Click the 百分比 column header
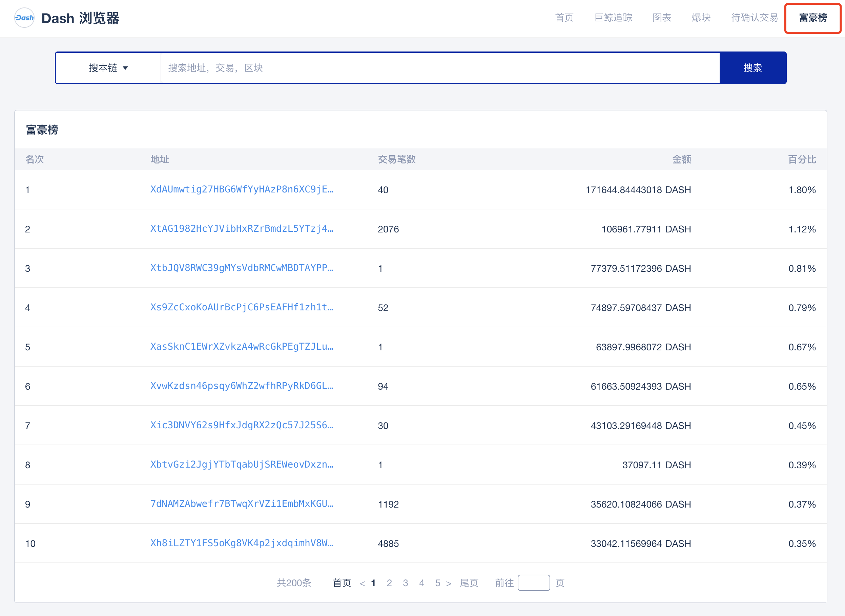This screenshot has width=845, height=616. (x=802, y=159)
